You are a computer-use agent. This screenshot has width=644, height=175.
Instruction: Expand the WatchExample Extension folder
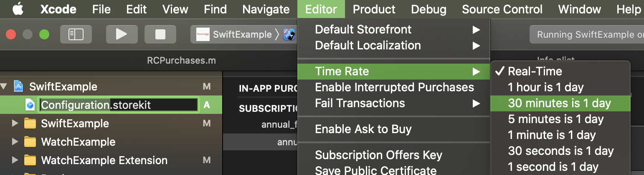[15, 160]
